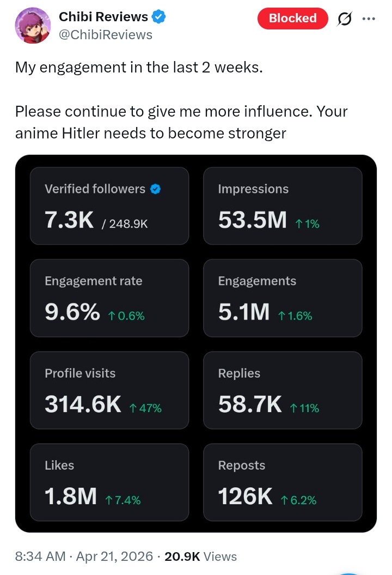The image size is (392, 575).
Task: Click the Grok slash-circle icon
Action: coord(345,19)
